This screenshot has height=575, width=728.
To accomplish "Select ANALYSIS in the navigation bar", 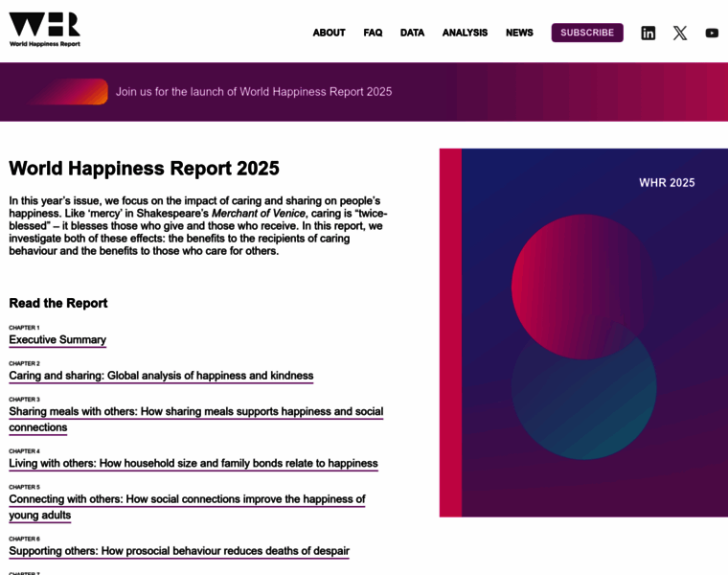I will [x=465, y=33].
